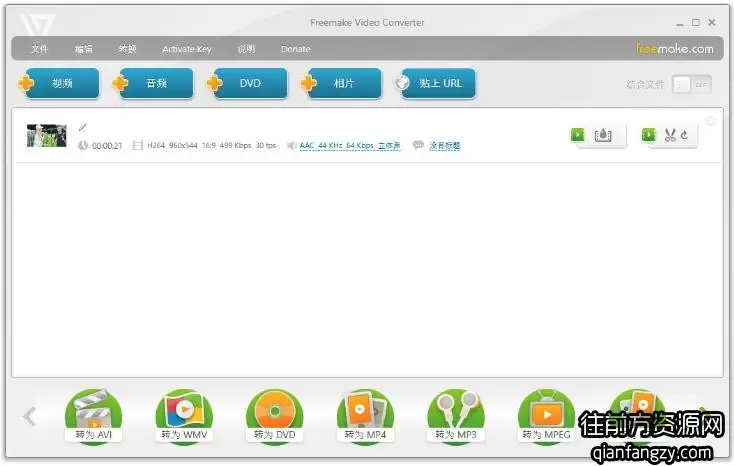Open the 说明 help menu

coord(246,49)
